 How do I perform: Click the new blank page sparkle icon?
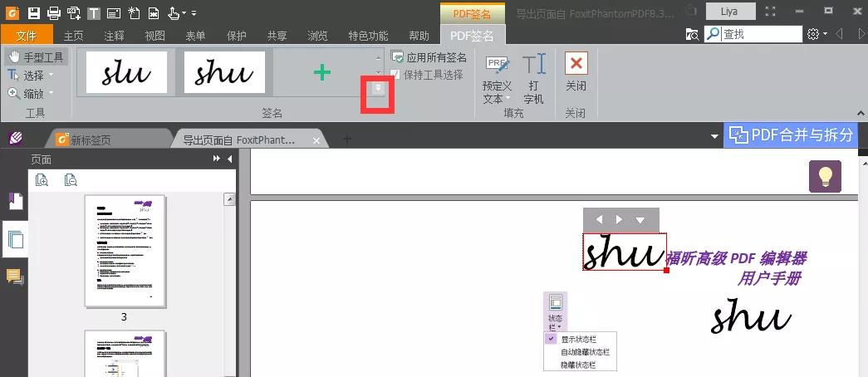pyautogui.click(x=134, y=12)
